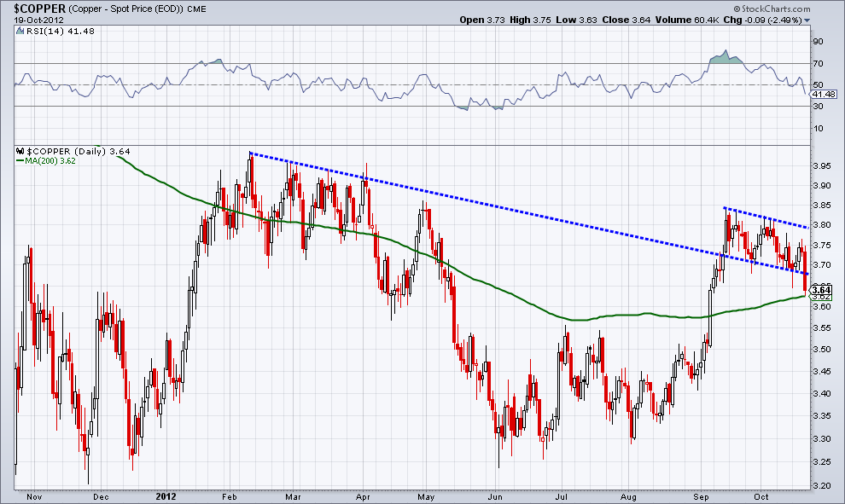Select the green 3.62 moving average tag

(x=820, y=298)
